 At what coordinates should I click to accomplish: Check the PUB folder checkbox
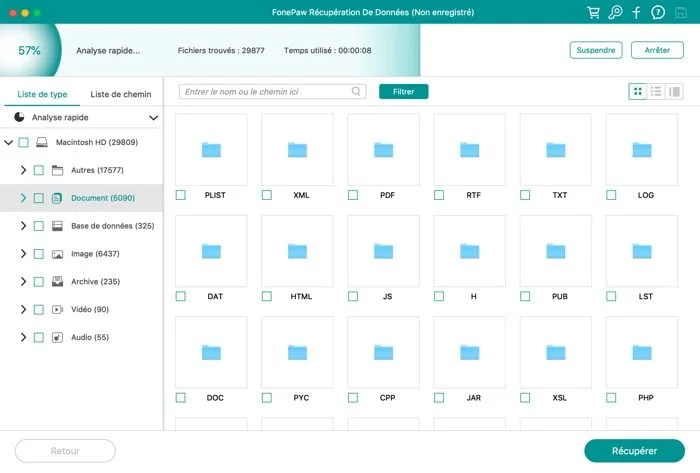click(x=525, y=296)
